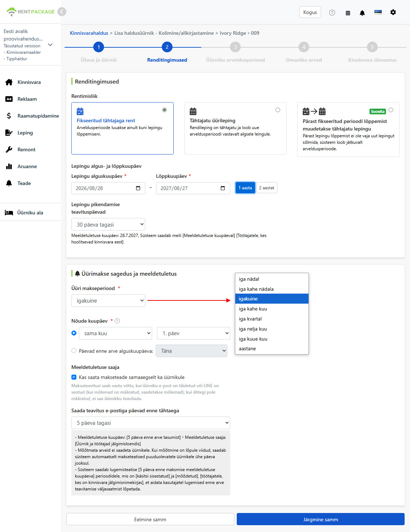The width and height of the screenshot is (410, 532).
Task: Open the Üüri makseperiood igakuine dropdown
Action: click(108, 300)
